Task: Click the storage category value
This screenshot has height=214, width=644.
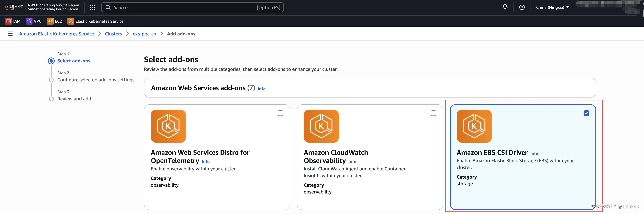Action: (x=464, y=184)
